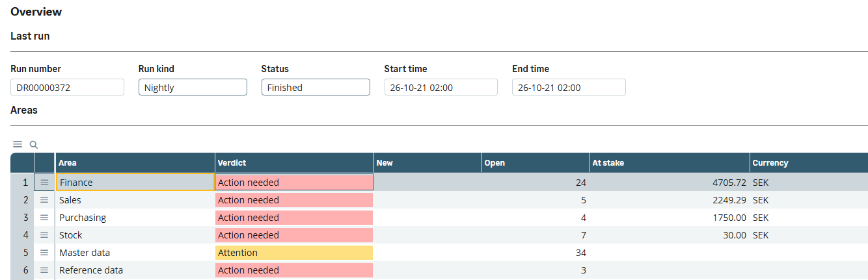Open row menu icon for Sales
The image size is (868, 280).
tap(44, 200)
